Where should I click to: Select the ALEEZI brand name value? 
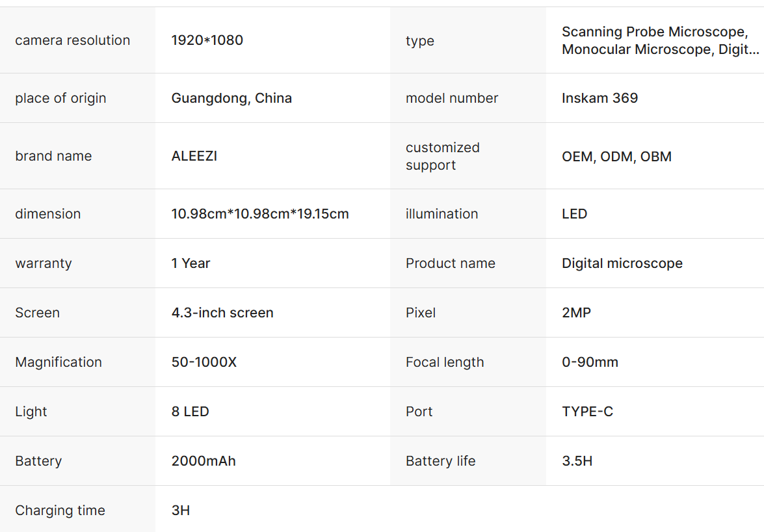[194, 156]
